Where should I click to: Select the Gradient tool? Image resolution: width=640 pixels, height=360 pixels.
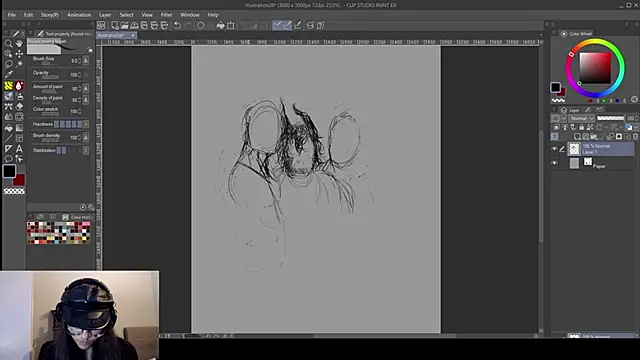(x=19, y=128)
